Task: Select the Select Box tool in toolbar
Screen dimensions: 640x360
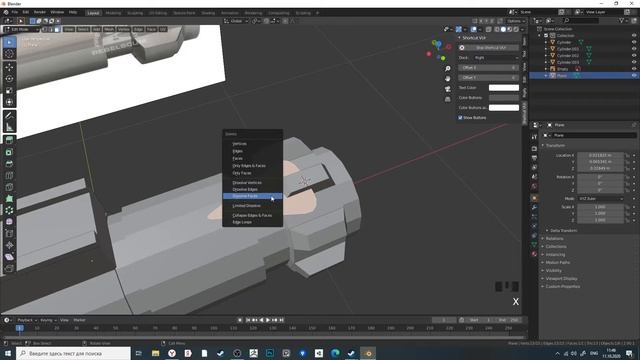Action: tap(9, 42)
